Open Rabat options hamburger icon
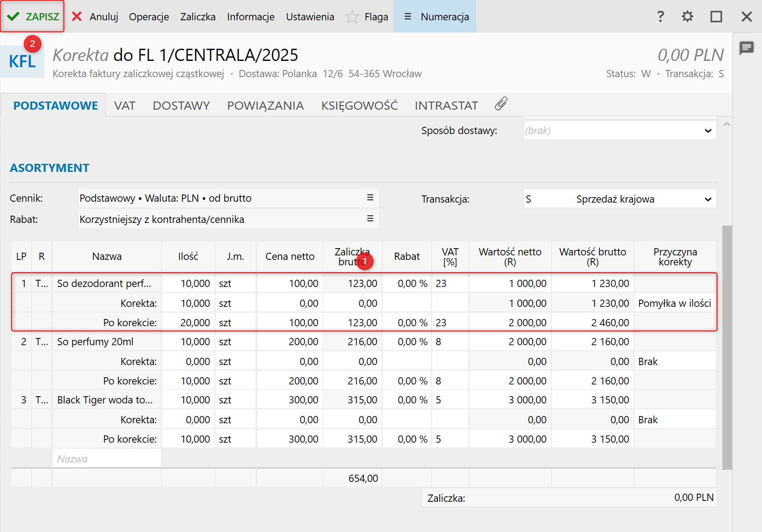 tap(370, 219)
